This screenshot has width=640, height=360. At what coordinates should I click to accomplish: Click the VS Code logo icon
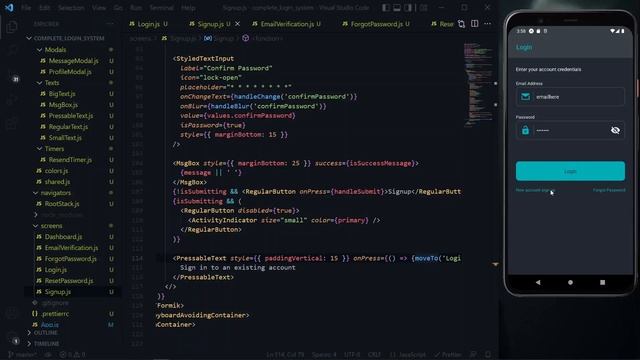[9, 8]
